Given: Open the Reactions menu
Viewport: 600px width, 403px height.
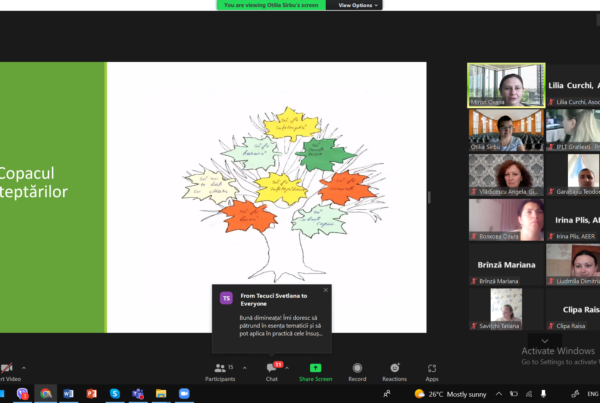Looking at the screenshot, I should pos(394,371).
